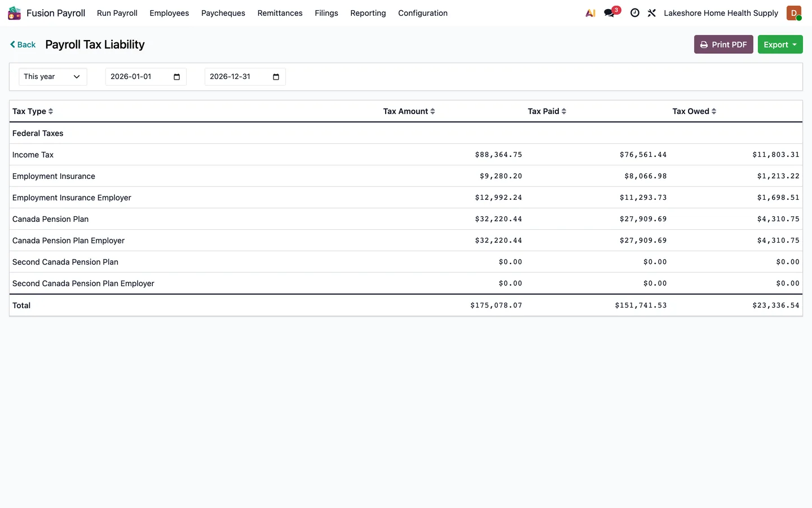Open the user avatar D menu

(794, 13)
